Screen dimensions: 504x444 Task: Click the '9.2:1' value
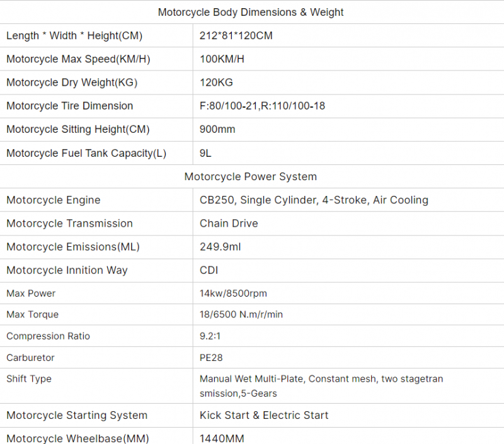click(x=210, y=336)
